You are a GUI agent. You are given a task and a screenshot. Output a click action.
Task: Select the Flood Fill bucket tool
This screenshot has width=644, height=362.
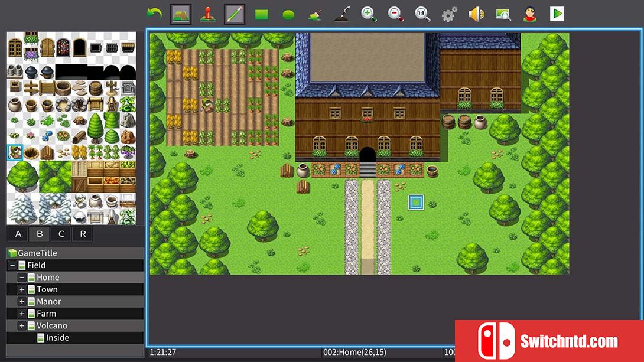point(315,15)
